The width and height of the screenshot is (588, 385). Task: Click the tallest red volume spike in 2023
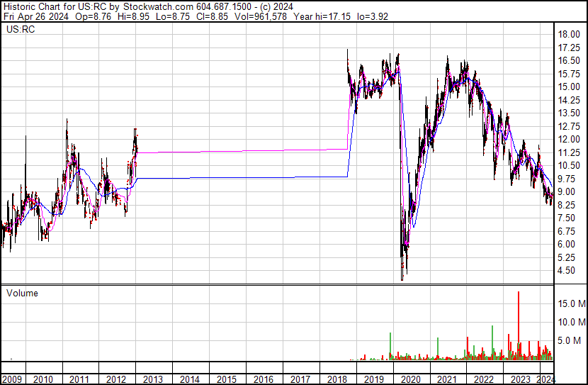click(519, 325)
